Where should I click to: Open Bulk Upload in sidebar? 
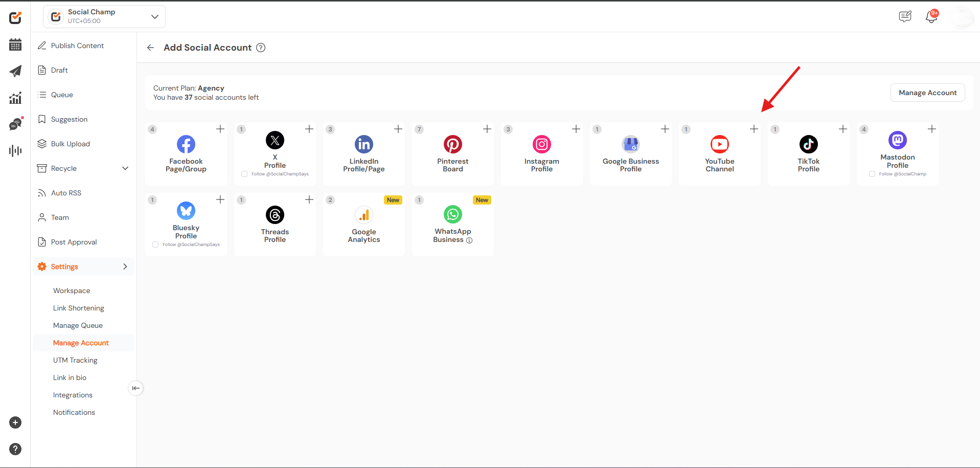click(71, 144)
